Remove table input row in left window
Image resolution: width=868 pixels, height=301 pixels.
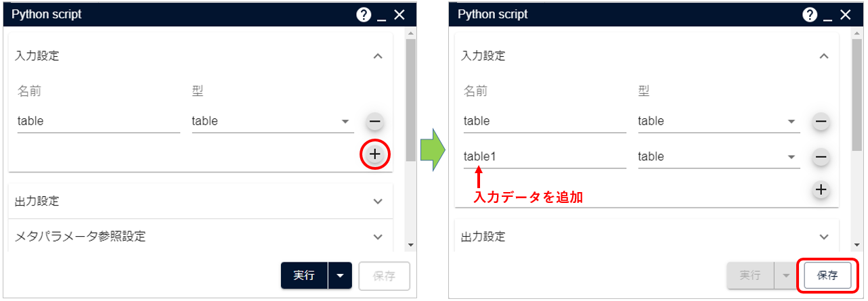click(x=375, y=122)
